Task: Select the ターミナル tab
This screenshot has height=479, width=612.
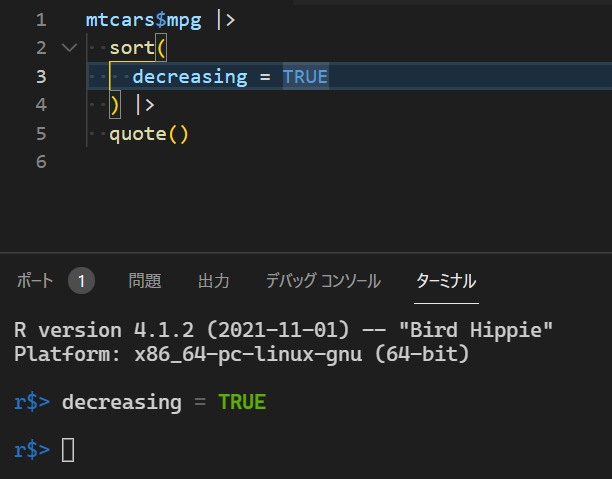Action: click(x=446, y=281)
